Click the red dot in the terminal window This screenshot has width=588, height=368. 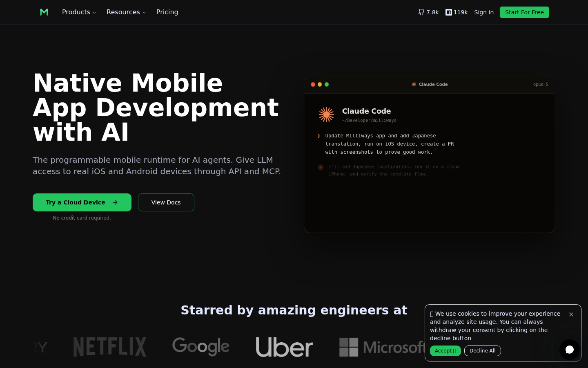point(313,85)
